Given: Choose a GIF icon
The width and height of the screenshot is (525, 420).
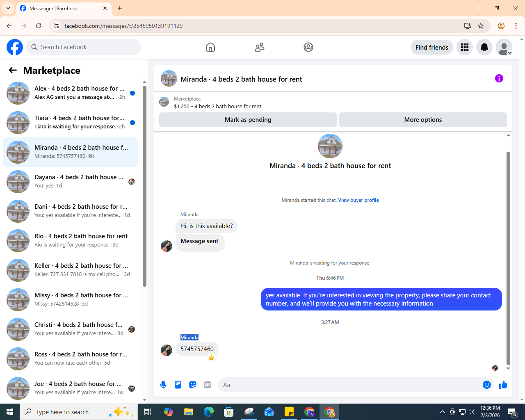Looking at the screenshot, I should pos(208,385).
